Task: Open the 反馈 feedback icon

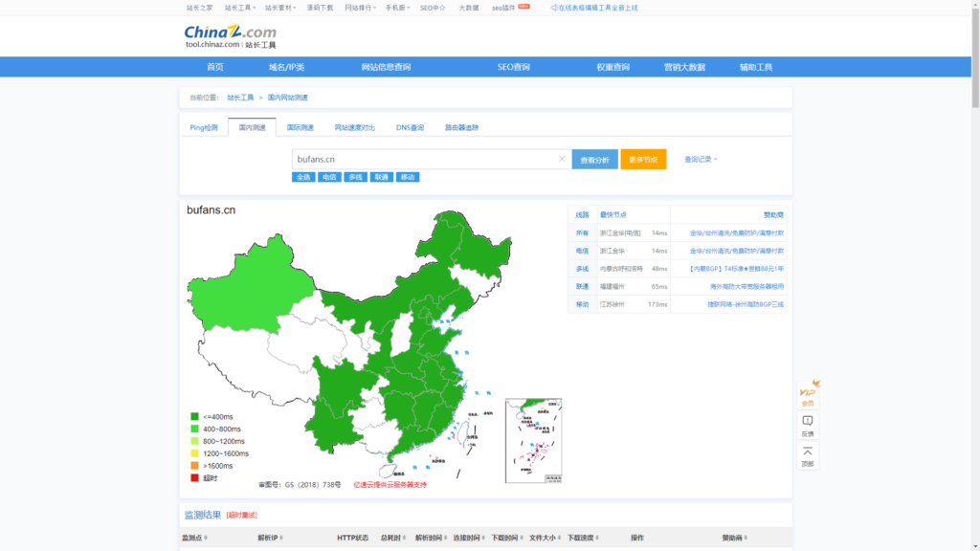Action: (808, 426)
